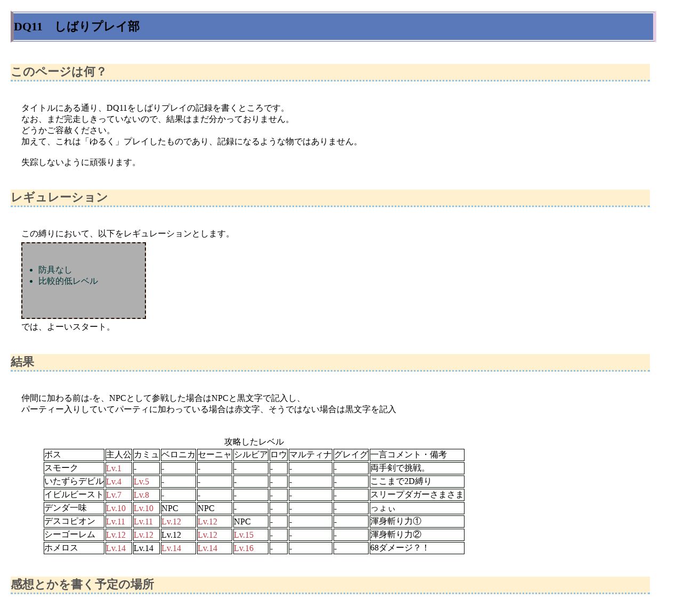Image resolution: width=684 pixels, height=616 pixels.
Task: Select 主人公's Lv.10 cell in デンダ一味 row
Action: pos(119,508)
